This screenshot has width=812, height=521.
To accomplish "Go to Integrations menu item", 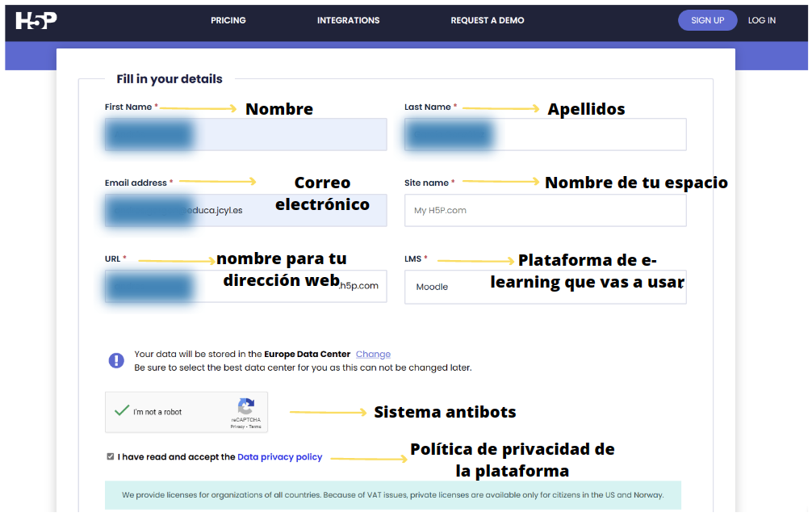I will point(348,20).
